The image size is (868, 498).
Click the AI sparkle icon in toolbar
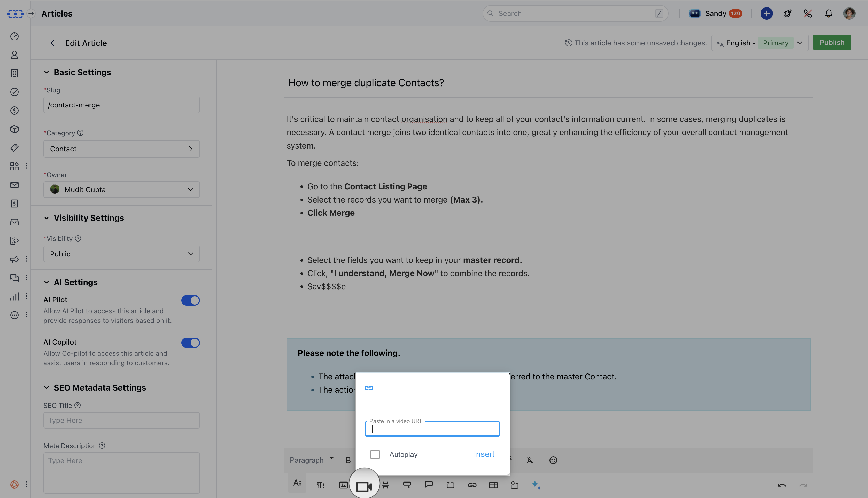536,485
